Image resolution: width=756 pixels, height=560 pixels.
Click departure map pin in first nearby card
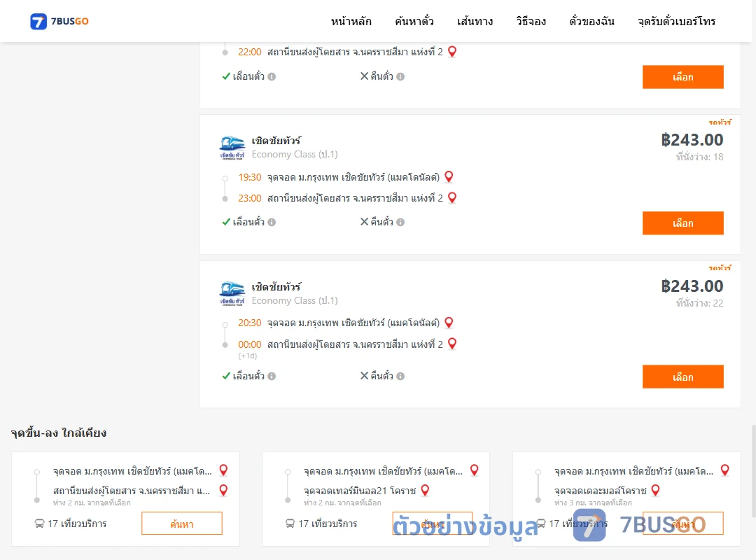pos(224,470)
